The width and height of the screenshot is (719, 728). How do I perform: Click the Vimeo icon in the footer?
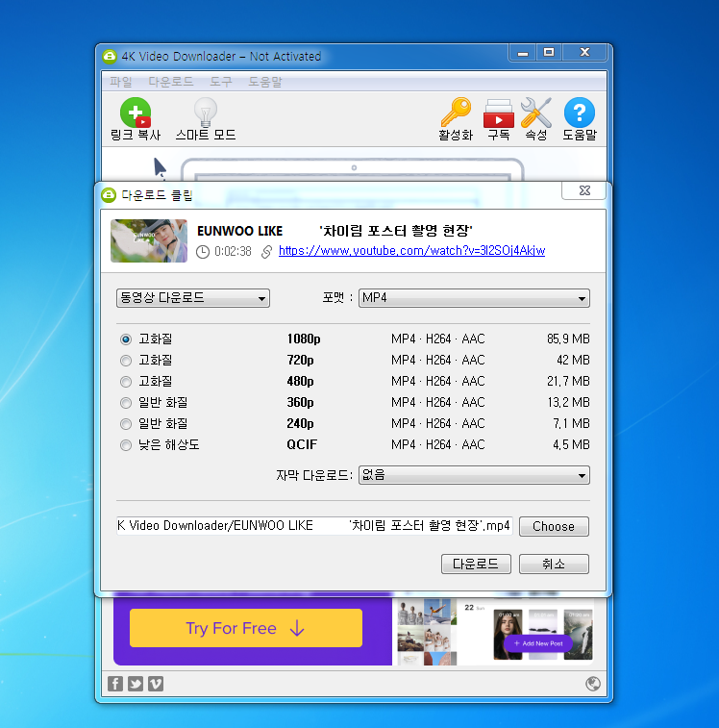156,684
